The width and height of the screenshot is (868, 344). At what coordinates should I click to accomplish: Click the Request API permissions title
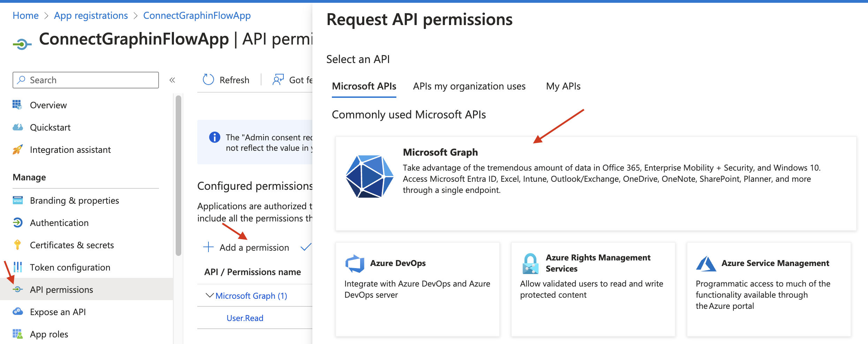[x=419, y=19]
